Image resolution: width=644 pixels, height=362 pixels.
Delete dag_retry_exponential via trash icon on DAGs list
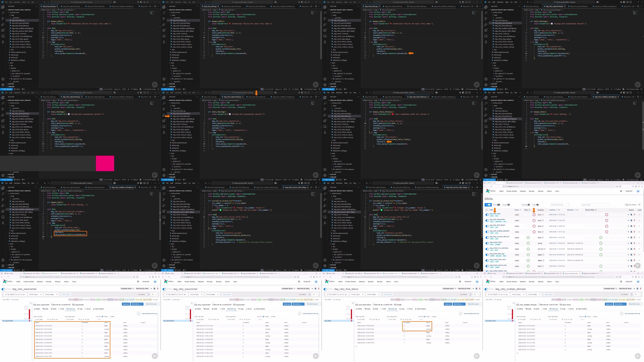(635, 220)
